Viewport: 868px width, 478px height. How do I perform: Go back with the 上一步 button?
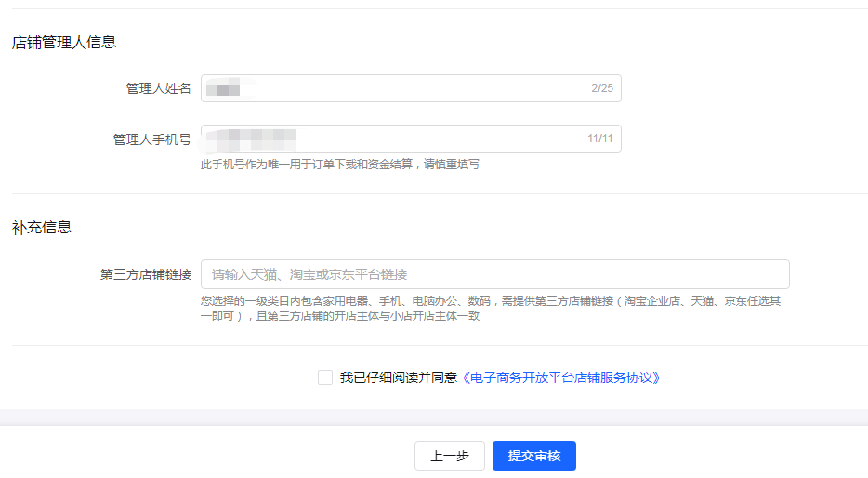450,456
